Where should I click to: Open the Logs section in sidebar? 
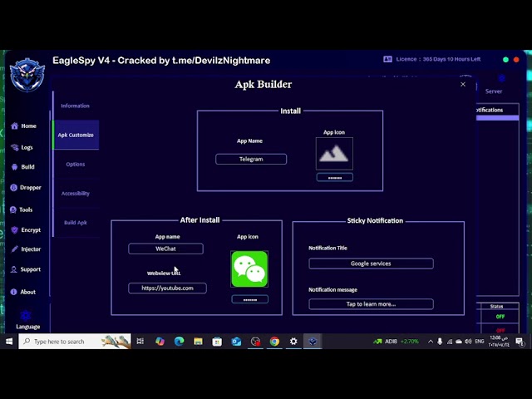click(x=22, y=147)
